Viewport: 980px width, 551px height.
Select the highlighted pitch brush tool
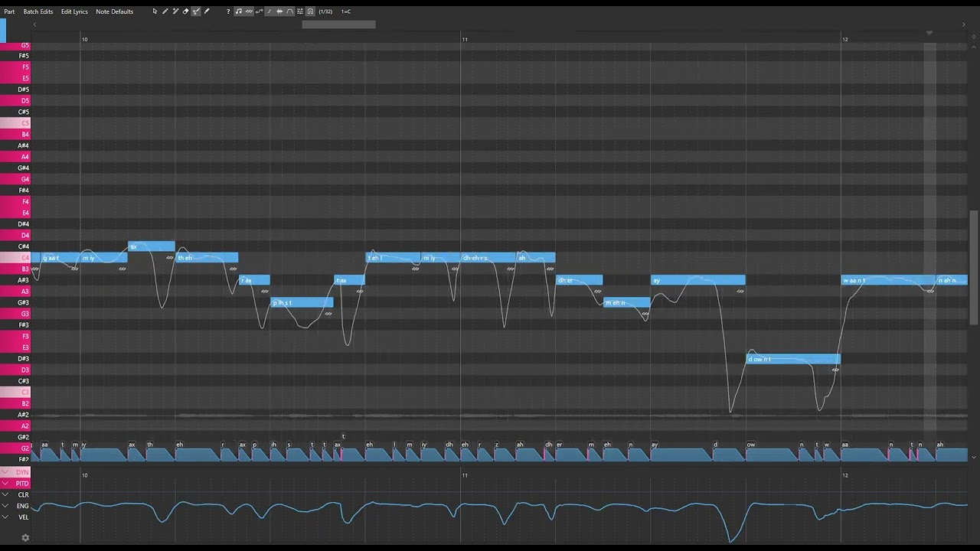coord(196,11)
